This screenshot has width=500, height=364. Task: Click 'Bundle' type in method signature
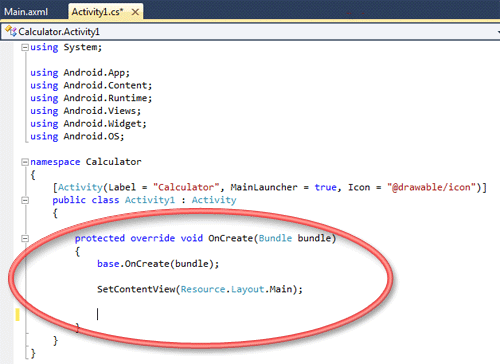[275, 238]
